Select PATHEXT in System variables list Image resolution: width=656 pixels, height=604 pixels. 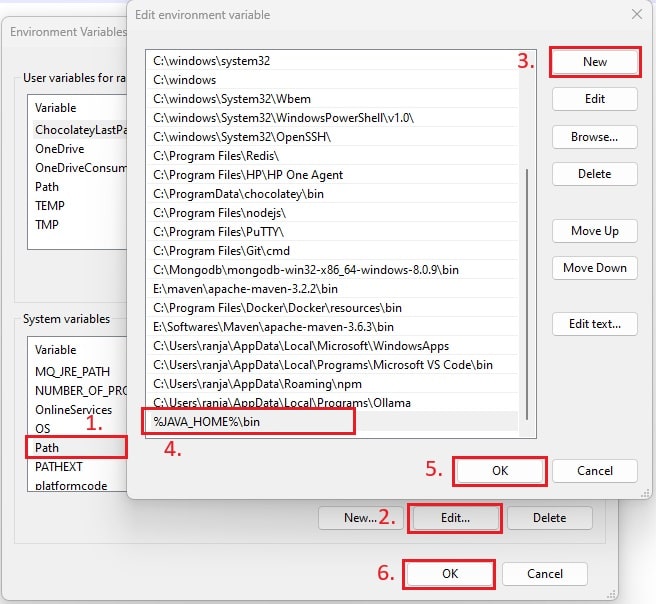pyautogui.click(x=77, y=467)
